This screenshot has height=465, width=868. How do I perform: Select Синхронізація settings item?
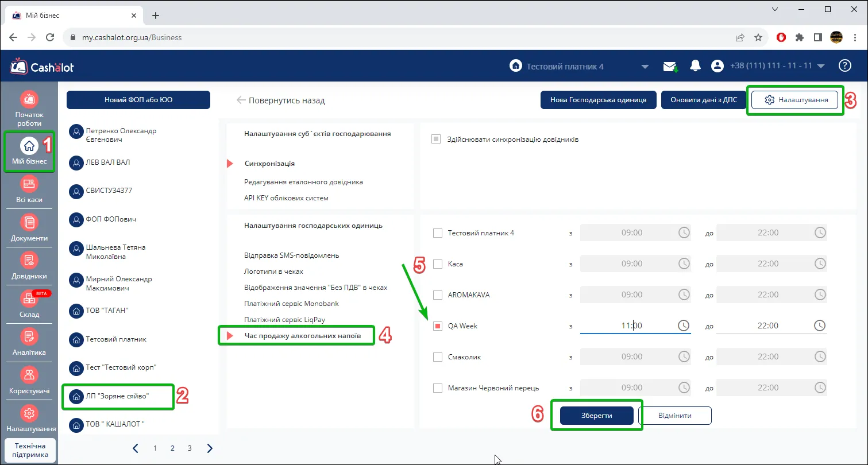pyautogui.click(x=270, y=164)
